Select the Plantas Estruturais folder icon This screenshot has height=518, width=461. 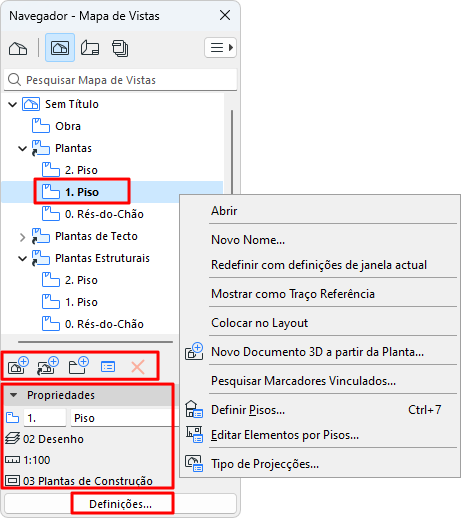point(41,258)
